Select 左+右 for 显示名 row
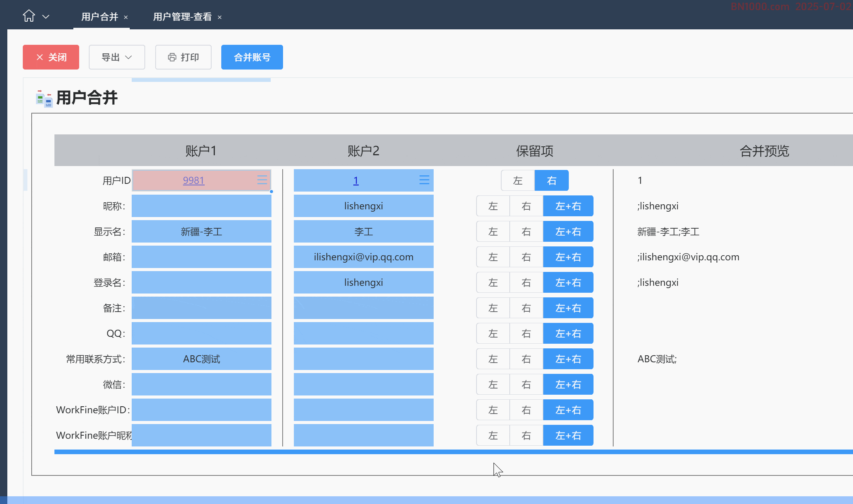 coord(568,231)
